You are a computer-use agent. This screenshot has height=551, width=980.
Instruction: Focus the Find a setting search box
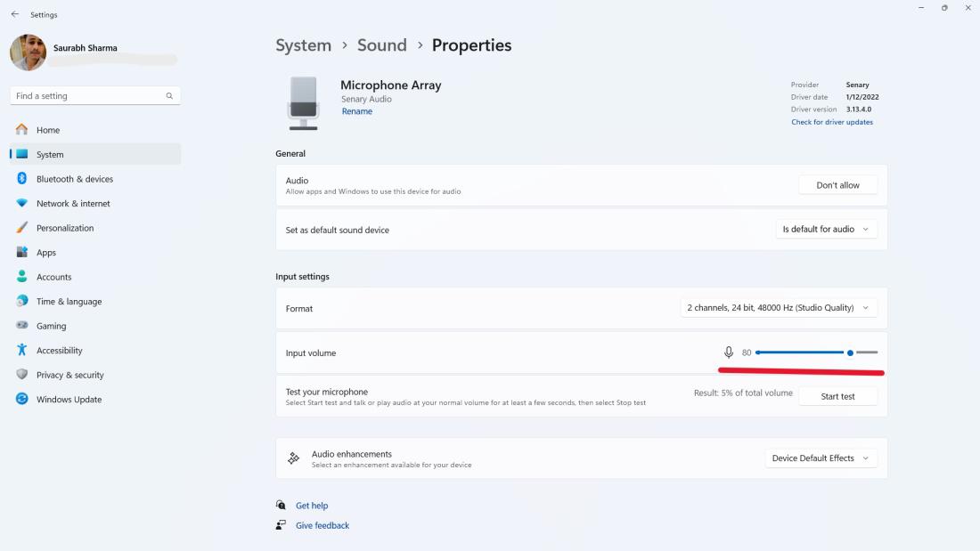coord(87,96)
